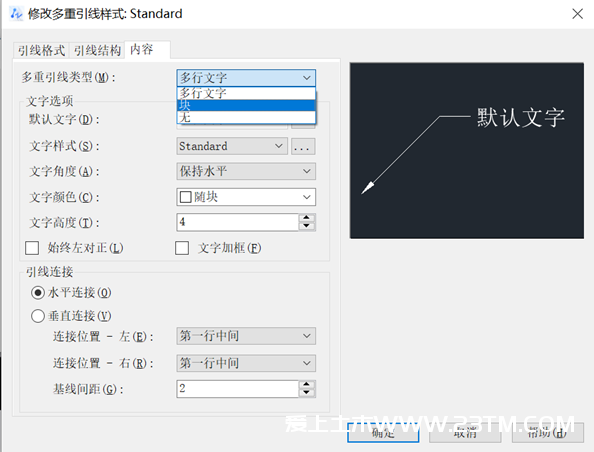Click the 确定 button
This screenshot has width=594, height=452.
coord(383,432)
